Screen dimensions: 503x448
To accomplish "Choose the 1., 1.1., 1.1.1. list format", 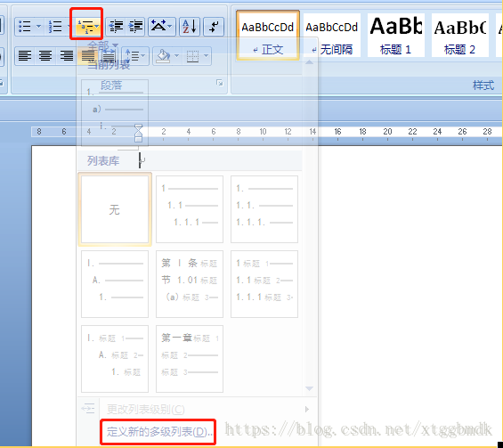I will coord(264,209).
